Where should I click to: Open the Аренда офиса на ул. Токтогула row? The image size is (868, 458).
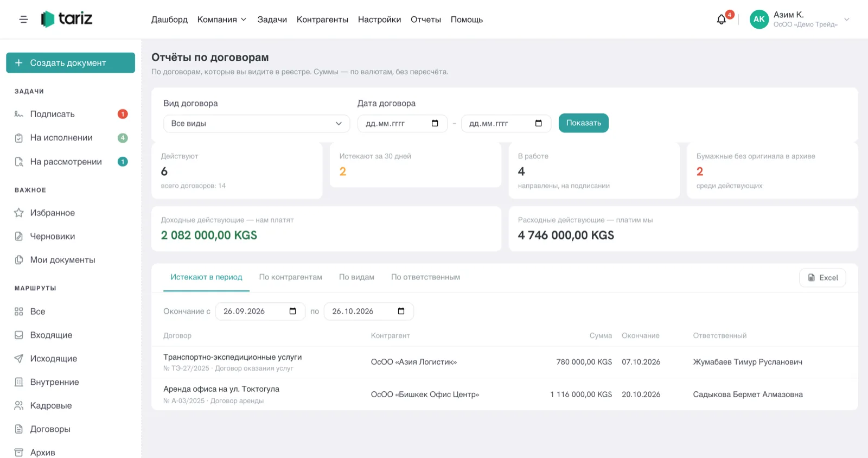(x=505, y=395)
